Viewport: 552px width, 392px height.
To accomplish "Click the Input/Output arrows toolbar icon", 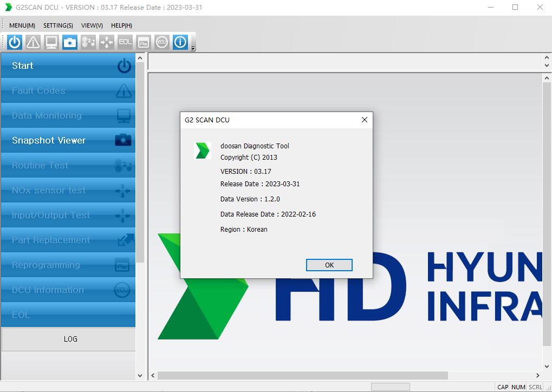I will pos(106,42).
